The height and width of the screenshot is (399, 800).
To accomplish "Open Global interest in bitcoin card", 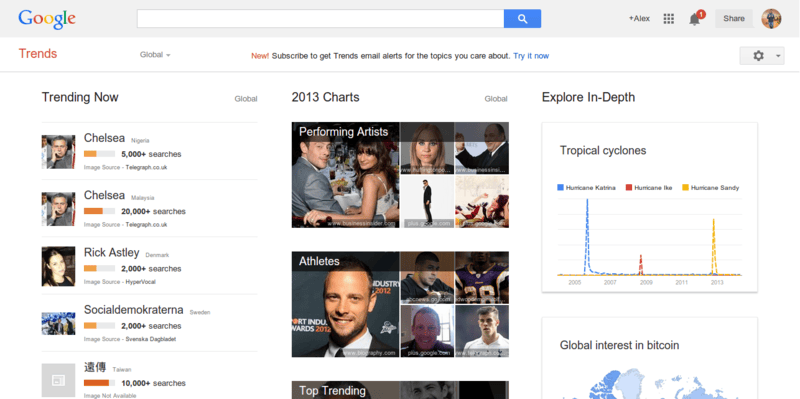I will [649, 358].
